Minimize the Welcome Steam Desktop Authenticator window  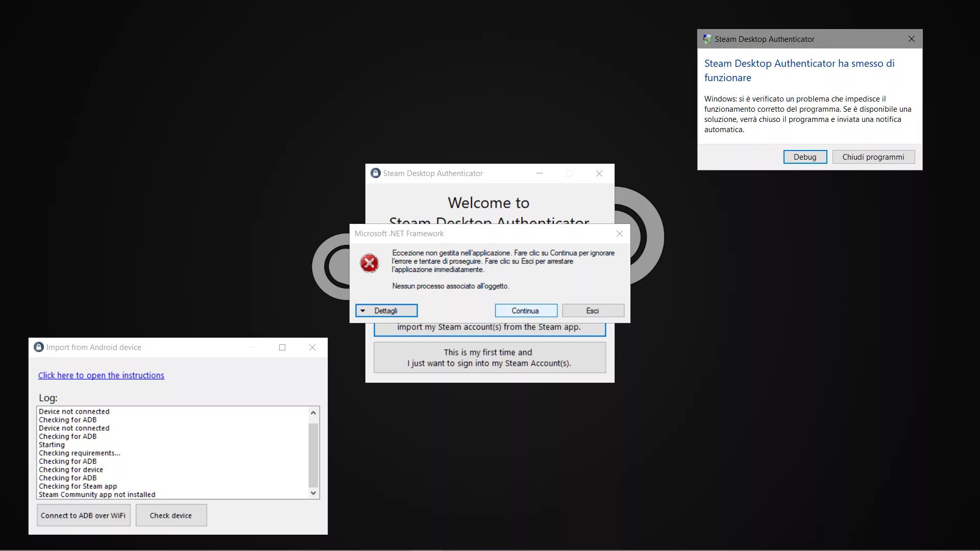click(x=540, y=173)
